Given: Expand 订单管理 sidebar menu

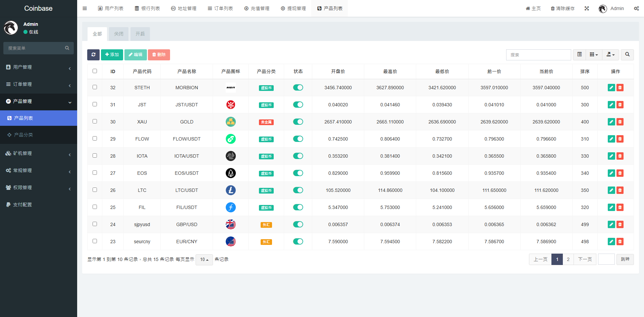Looking at the screenshot, I should pyautogui.click(x=39, y=85).
